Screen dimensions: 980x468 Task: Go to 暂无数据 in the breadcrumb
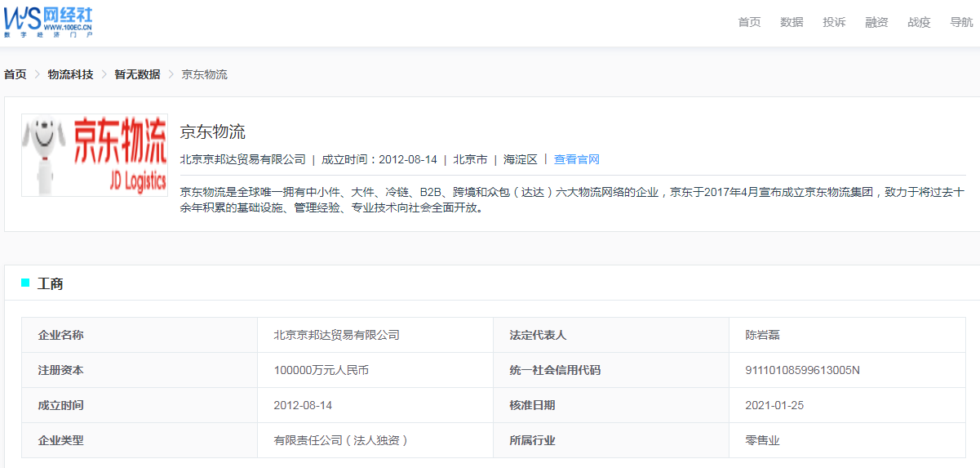[137, 74]
